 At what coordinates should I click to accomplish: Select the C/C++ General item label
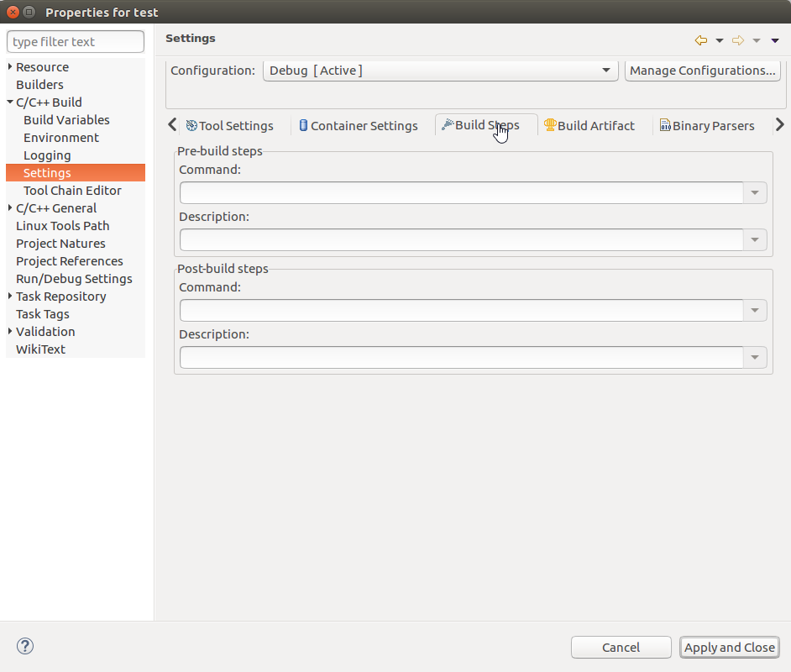point(56,208)
